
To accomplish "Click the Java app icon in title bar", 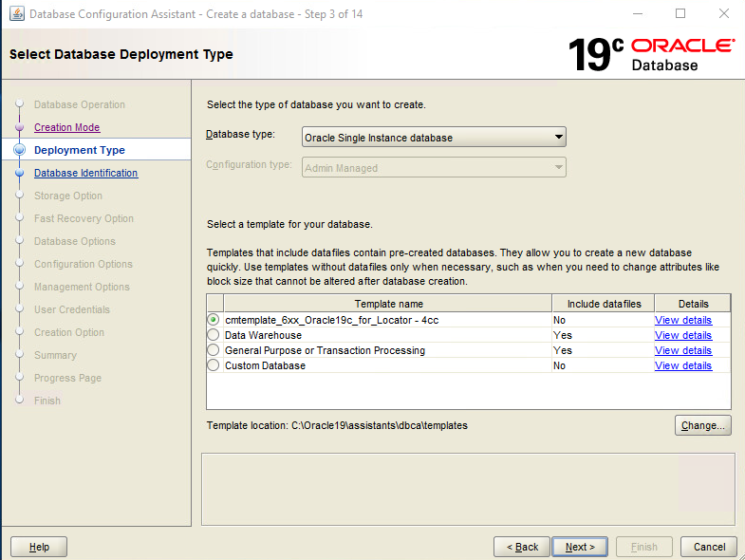I will (17, 14).
